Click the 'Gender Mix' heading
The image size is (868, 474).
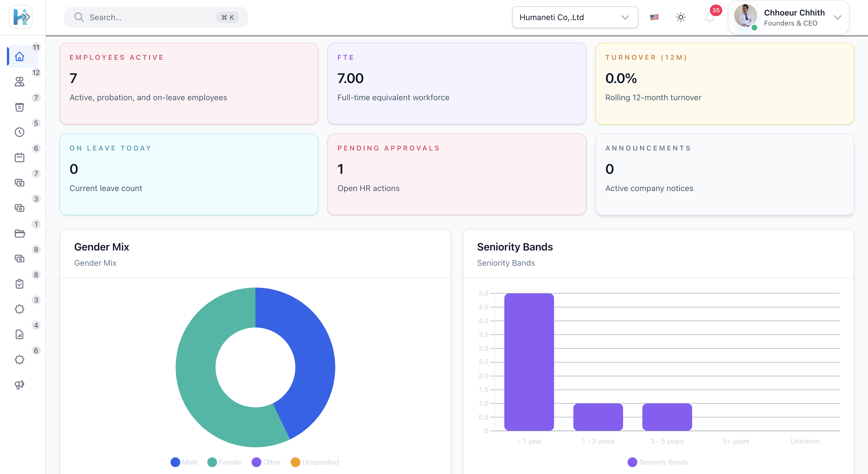click(x=101, y=247)
